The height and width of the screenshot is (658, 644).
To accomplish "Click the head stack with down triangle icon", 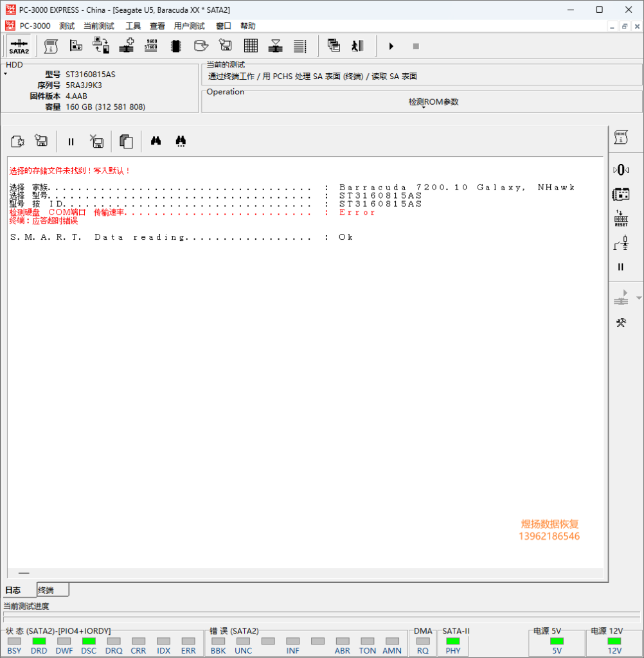I will [x=275, y=46].
